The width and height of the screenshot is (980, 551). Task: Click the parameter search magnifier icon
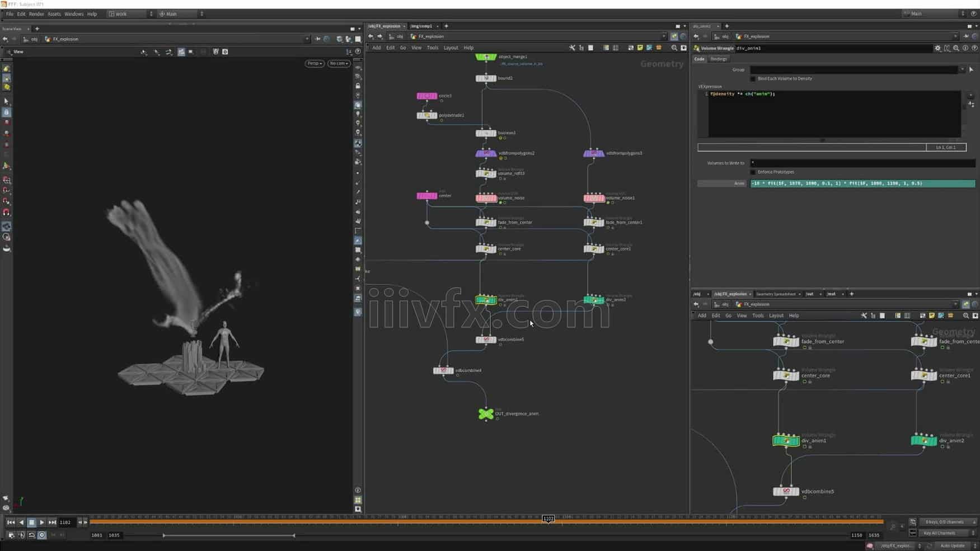coord(956,48)
